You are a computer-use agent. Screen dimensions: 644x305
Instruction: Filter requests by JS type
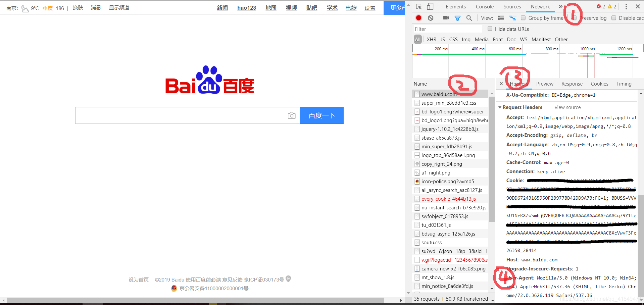tap(443, 39)
